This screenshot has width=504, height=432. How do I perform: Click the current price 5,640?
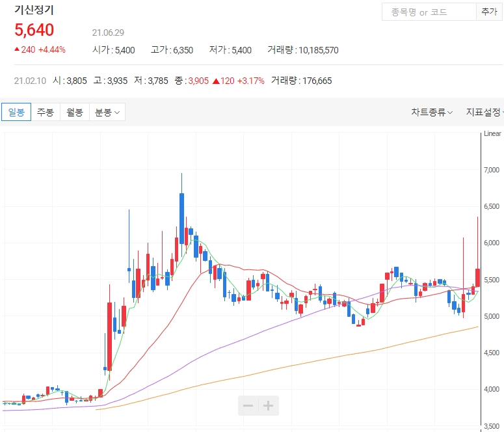coord(34,29)
